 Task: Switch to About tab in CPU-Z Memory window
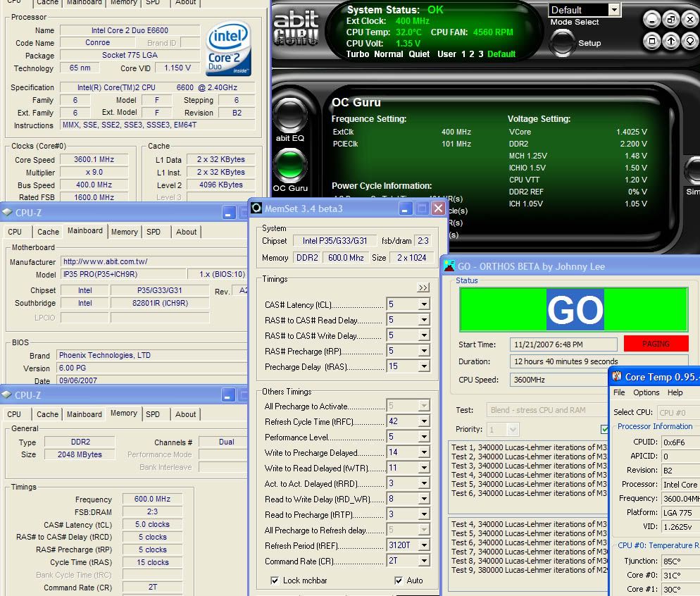[x=186, y=414]
